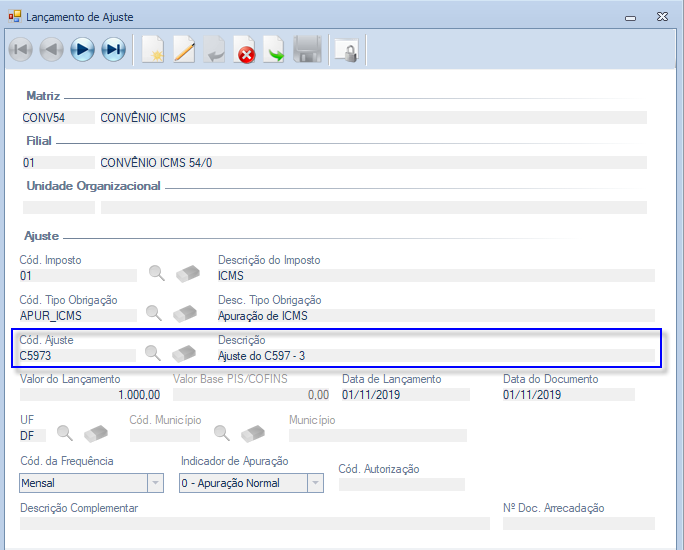Viewport: 684px width, 550px height.
Task: Click Data do Documento field
Action: click(x=569, y=395)
